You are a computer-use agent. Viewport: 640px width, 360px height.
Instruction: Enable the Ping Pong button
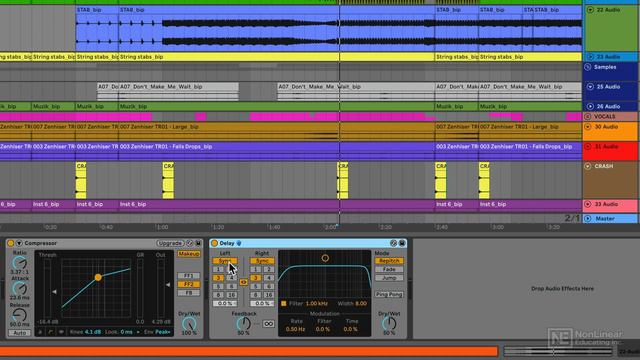click(389, 294)
